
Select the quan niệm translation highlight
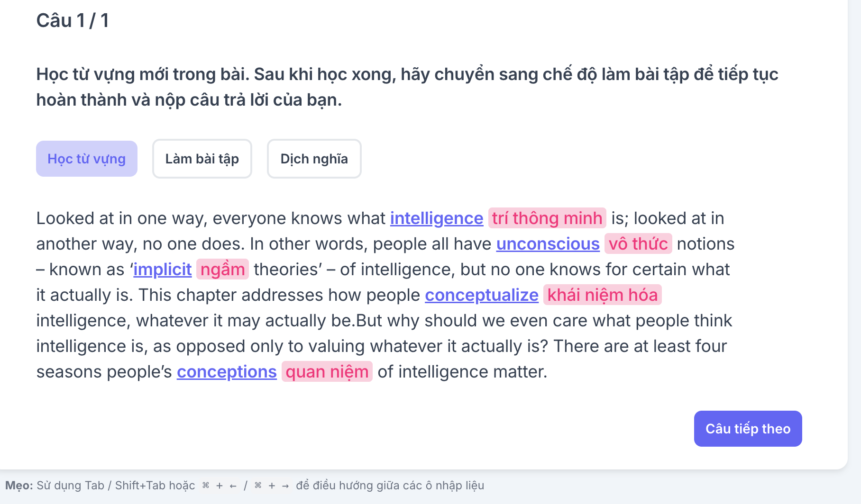coord(327,372)
